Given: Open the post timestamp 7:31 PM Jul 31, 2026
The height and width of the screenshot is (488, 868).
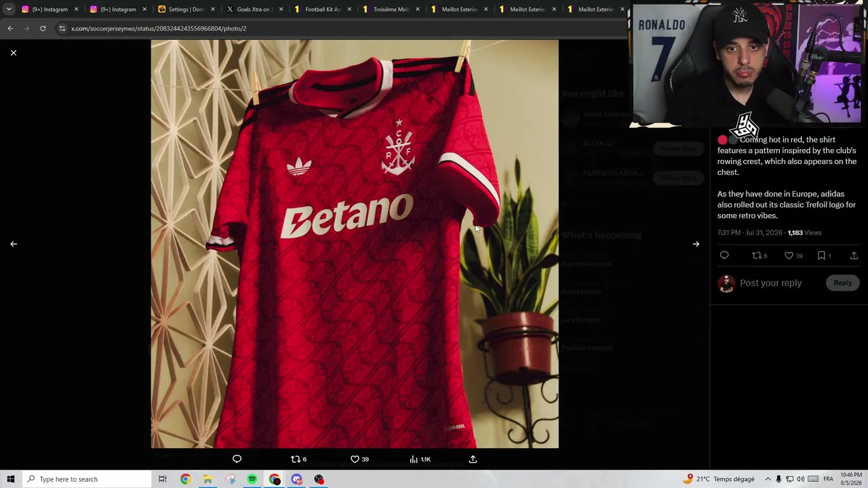Looking at the screenshot, I should (x=750, y=232).
